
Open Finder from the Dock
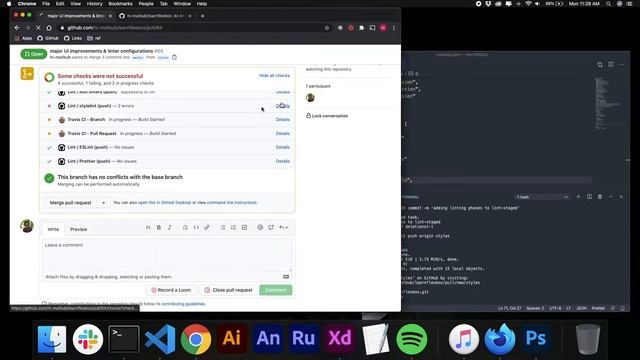[x=52, y=339]
